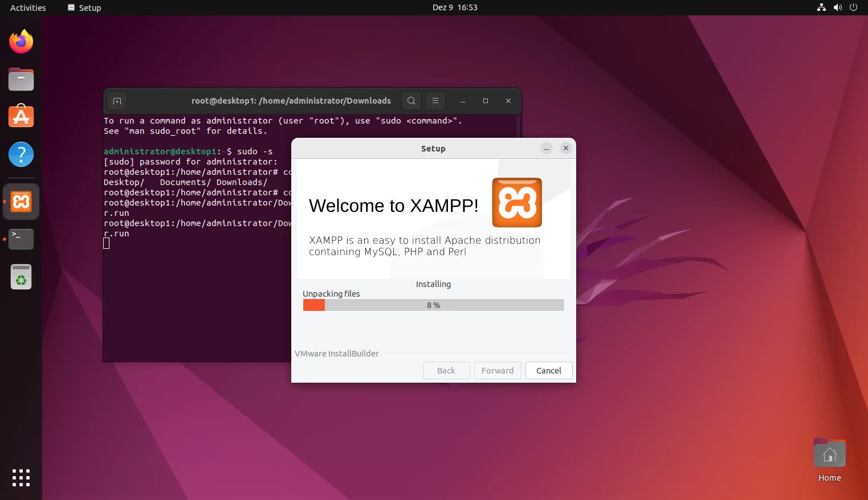Select the XAMPP installer dock icon
868x500 pixels.
point(21,202)
